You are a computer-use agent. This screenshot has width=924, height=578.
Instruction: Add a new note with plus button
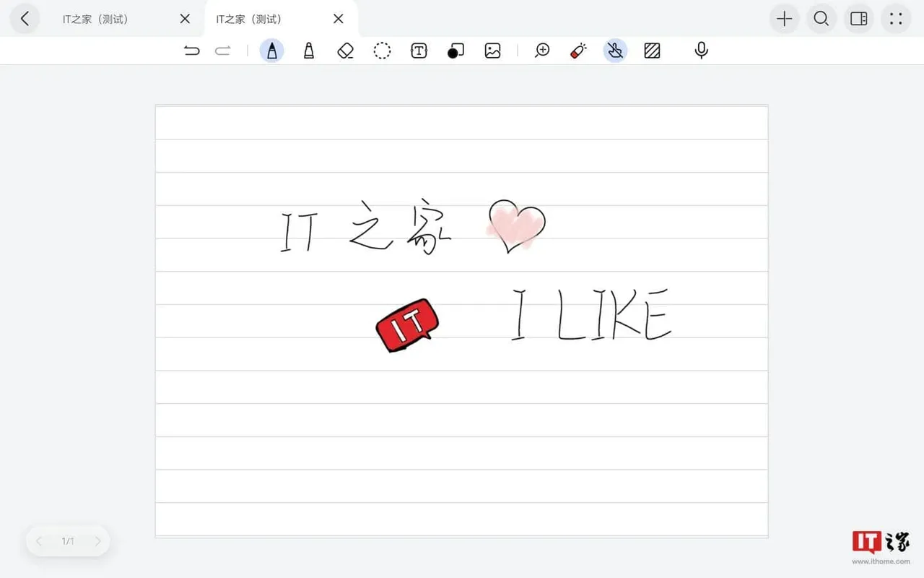click(x=784, y=19)
